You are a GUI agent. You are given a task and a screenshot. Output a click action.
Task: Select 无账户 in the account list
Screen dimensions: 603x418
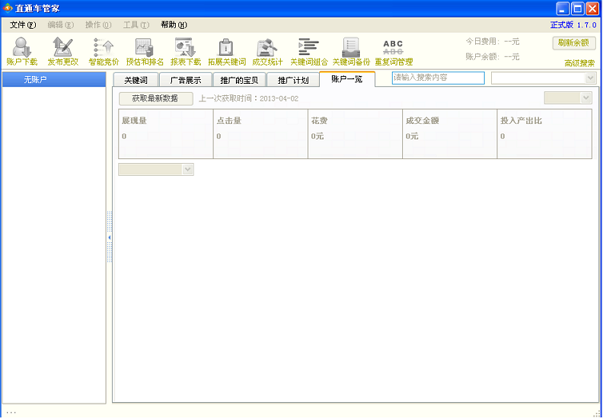point(54,80)
